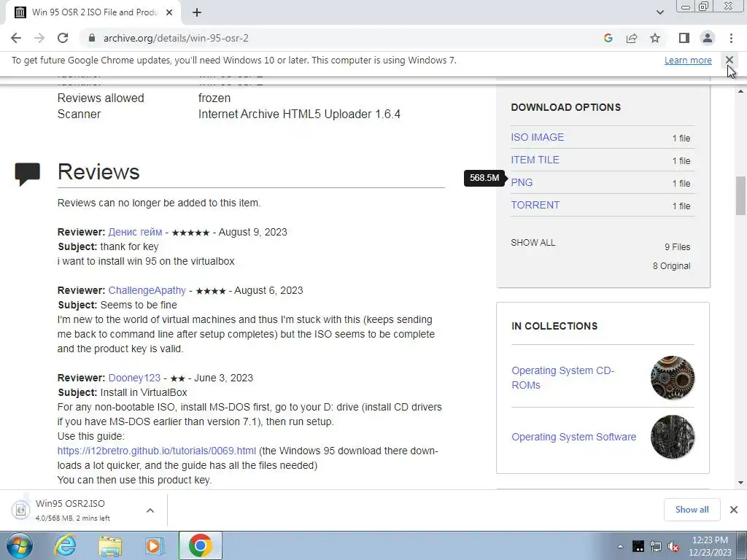Open the tab search dropdown arrow
Image resolution: width=747 pixels, height=560 pixels.
point(659,12)
